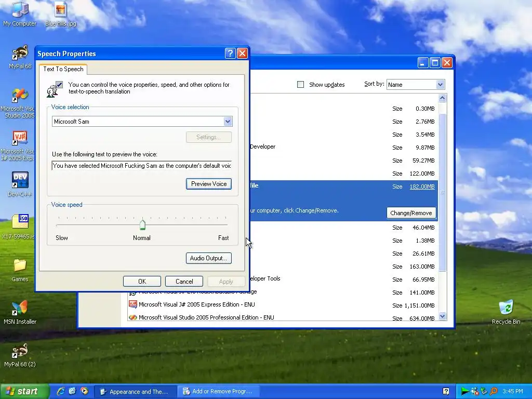Select the Recycle Bin icon
The height and width of the screenshot is (399, 532).
(506, 312)
